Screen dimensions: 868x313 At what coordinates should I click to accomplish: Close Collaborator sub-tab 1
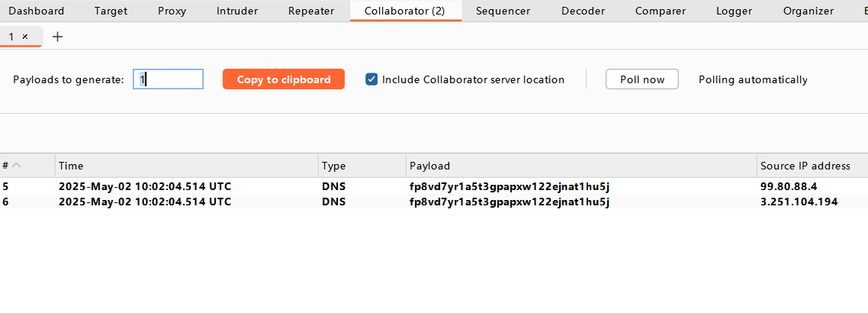pyautogui.click(x=25, y=37)
